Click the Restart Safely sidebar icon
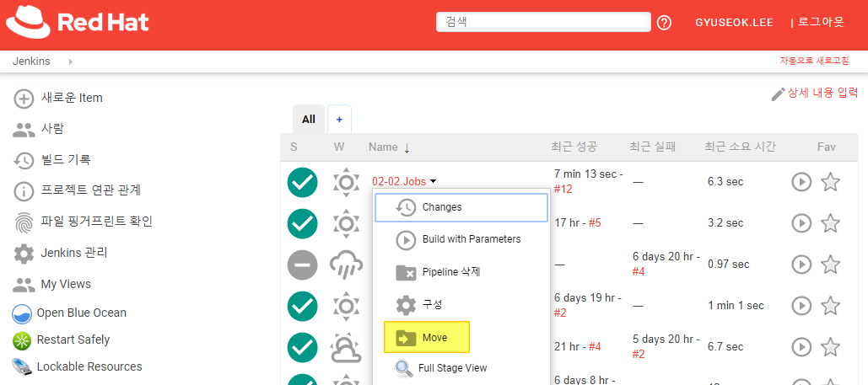Image resolution: width=868 pixels, height=385 pixels. point(22,340)
